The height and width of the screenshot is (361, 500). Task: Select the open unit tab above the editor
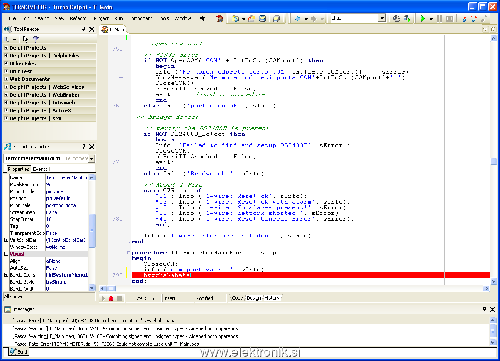coord(113,30)
